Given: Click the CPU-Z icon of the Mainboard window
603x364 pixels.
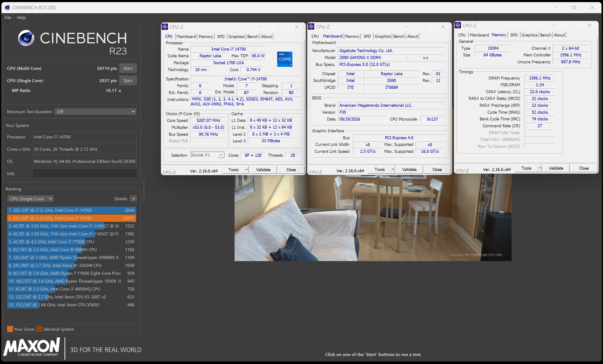Looking at the screenshot, I should point(311,26).
